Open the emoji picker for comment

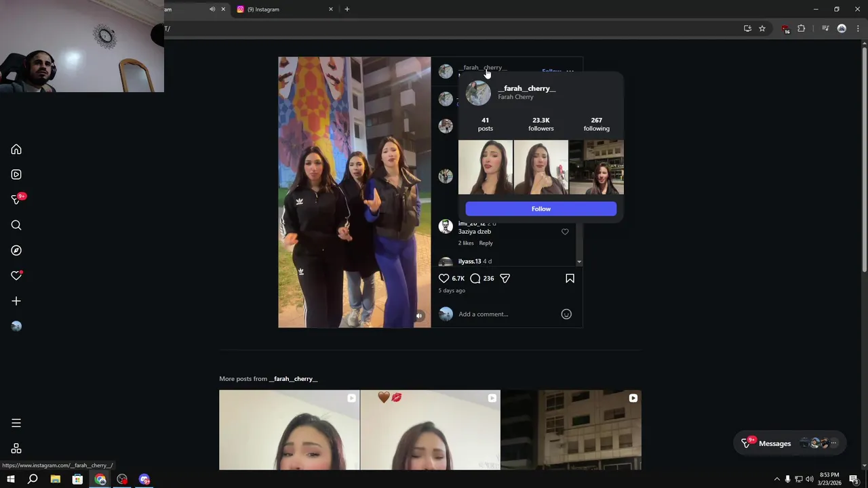[566, 314]
